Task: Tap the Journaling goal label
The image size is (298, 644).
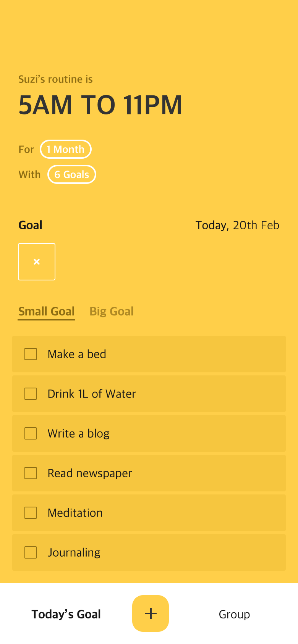Action: coord(74,552)
